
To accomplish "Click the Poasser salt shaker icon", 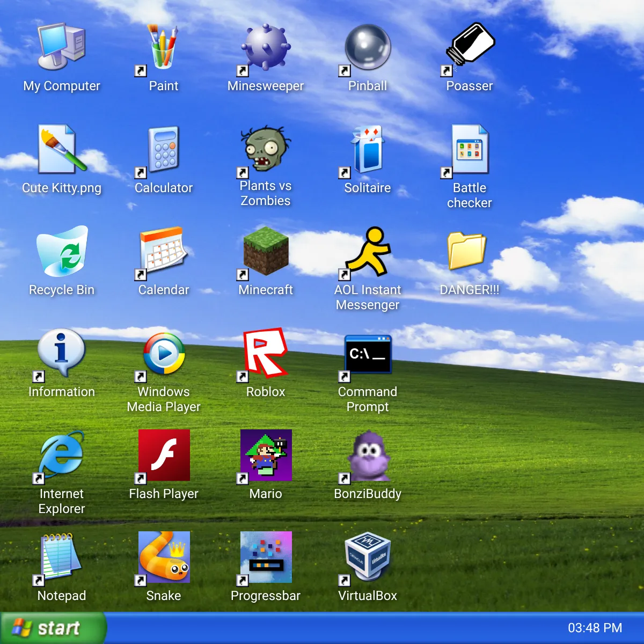I will pyautogui.click(x=470, y=47).
